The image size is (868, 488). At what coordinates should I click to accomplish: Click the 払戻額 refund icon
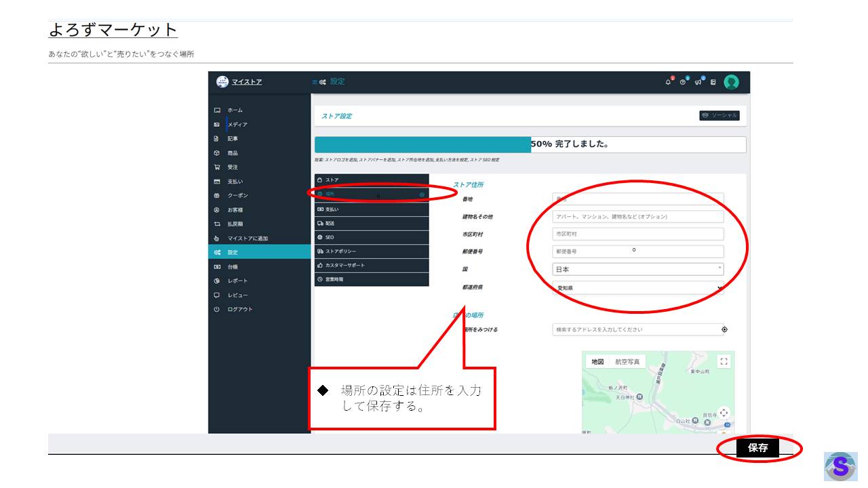217,224
